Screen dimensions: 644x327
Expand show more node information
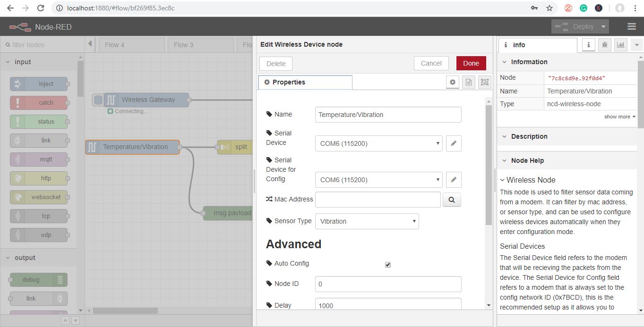tap(619, 117)
